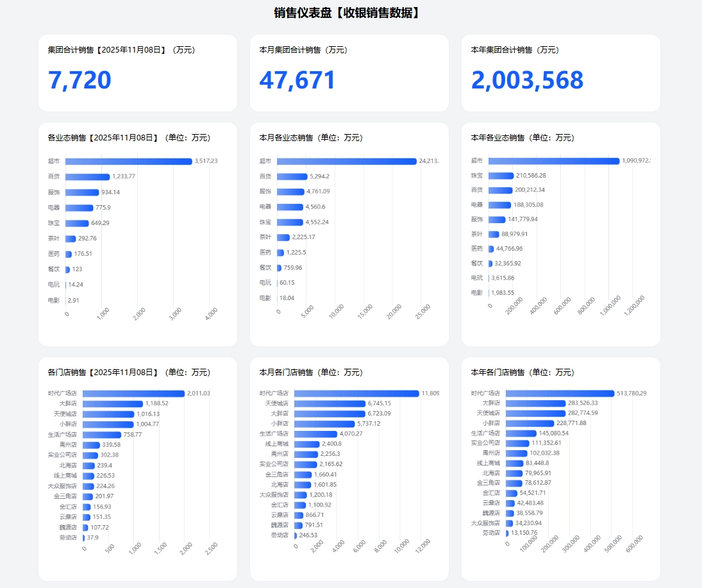Select the 超市 bar in 本月各业态销售 chart
The height and width of the screenshot is (588, 702).
point(346,161)
